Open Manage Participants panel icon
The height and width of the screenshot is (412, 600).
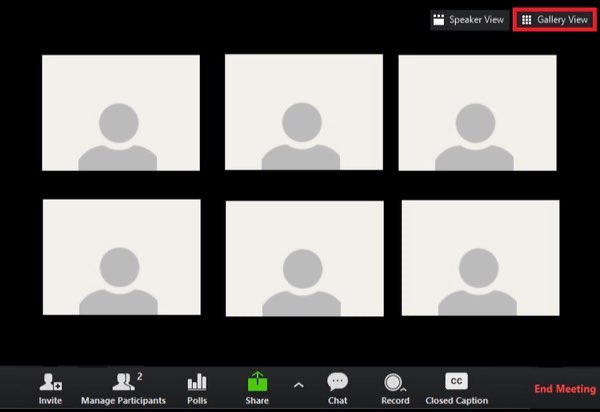coord(123,382)
